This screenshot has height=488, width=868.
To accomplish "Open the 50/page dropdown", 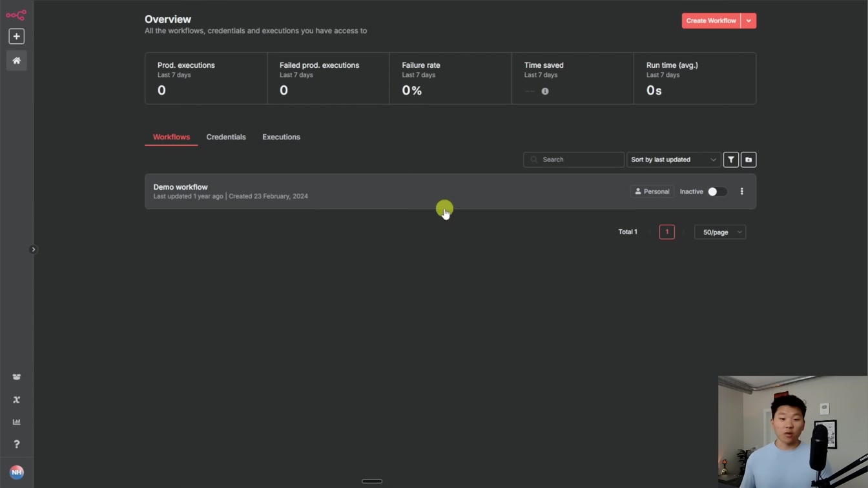I will pyautogui.click(x=720, y=232).
